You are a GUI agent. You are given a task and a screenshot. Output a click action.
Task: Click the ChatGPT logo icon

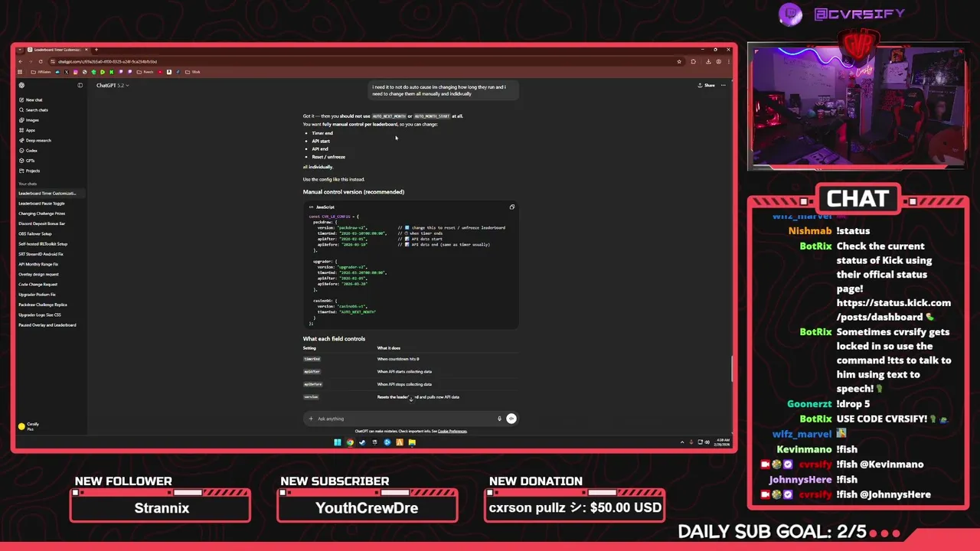pos(21,85)
